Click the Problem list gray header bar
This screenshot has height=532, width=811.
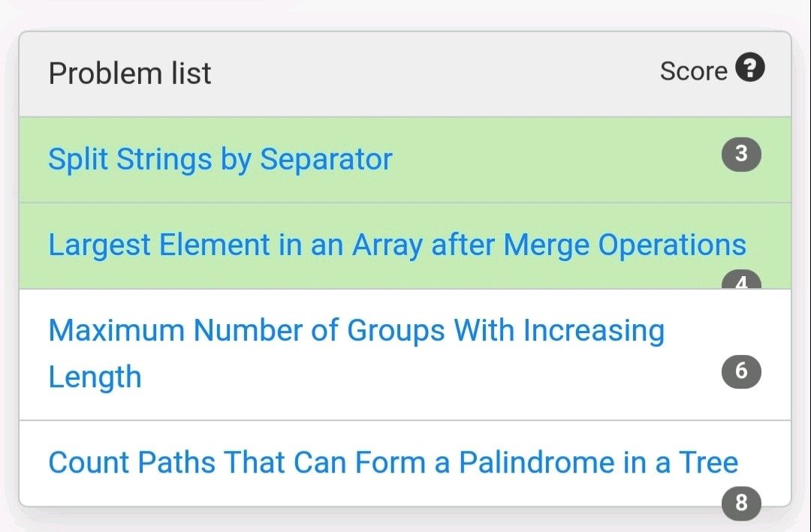point(421,74)
